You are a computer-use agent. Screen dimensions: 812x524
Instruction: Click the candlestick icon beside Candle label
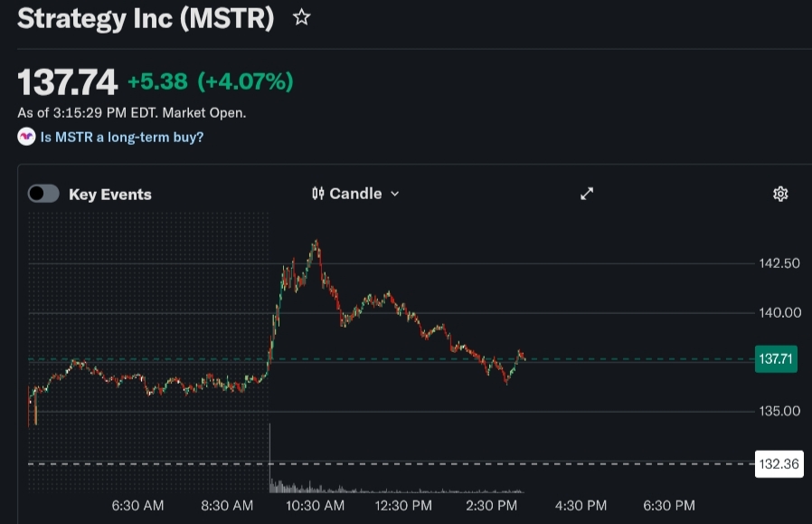point(318,193)
